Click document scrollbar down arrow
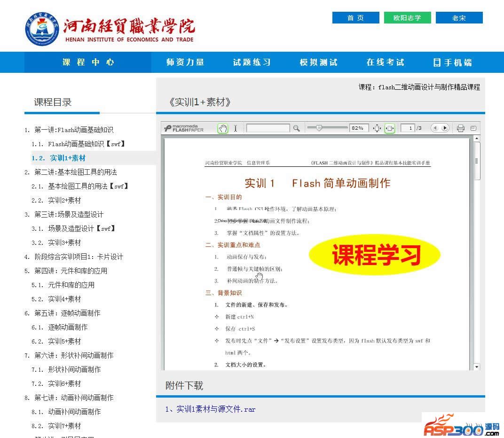504x438 pixels. [477, 367]
